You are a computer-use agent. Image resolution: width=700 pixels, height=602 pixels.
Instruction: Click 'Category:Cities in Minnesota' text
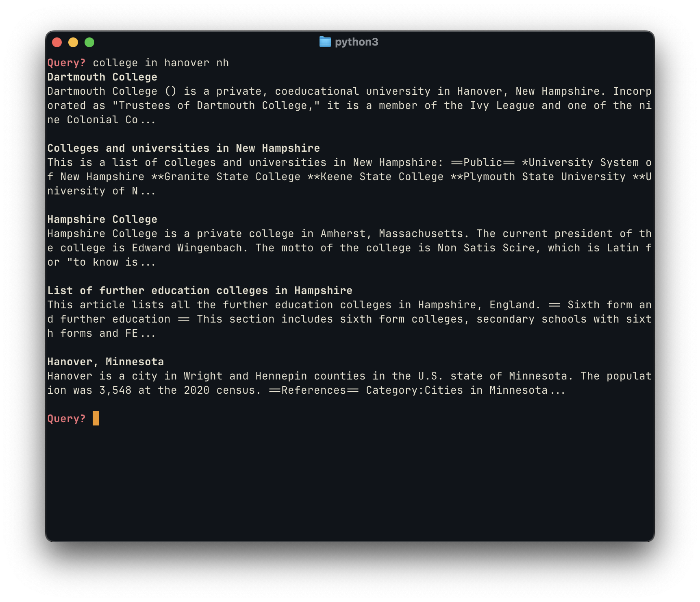[457, 390]
